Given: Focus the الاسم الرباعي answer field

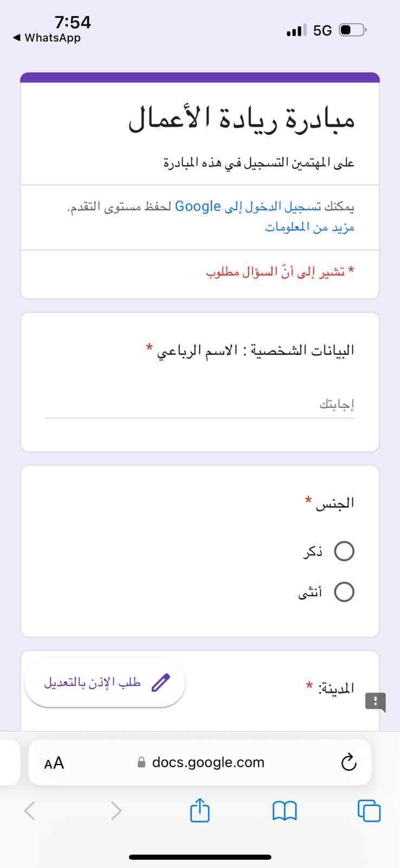Looking at the screenshot, I should (x=199, y=405).
